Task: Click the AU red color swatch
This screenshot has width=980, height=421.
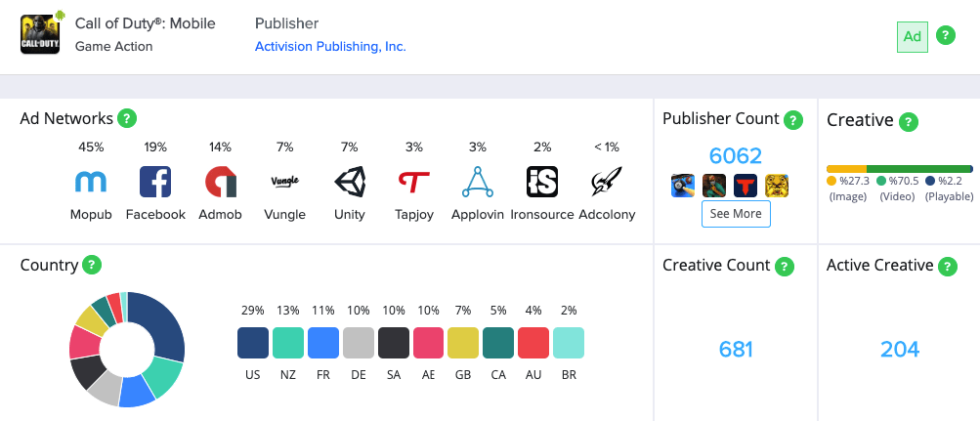Action: pos(533,343)
